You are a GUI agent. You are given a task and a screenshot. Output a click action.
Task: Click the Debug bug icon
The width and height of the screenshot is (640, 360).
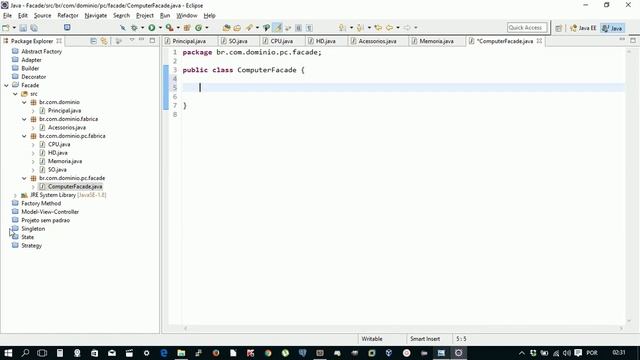[134, 28]
